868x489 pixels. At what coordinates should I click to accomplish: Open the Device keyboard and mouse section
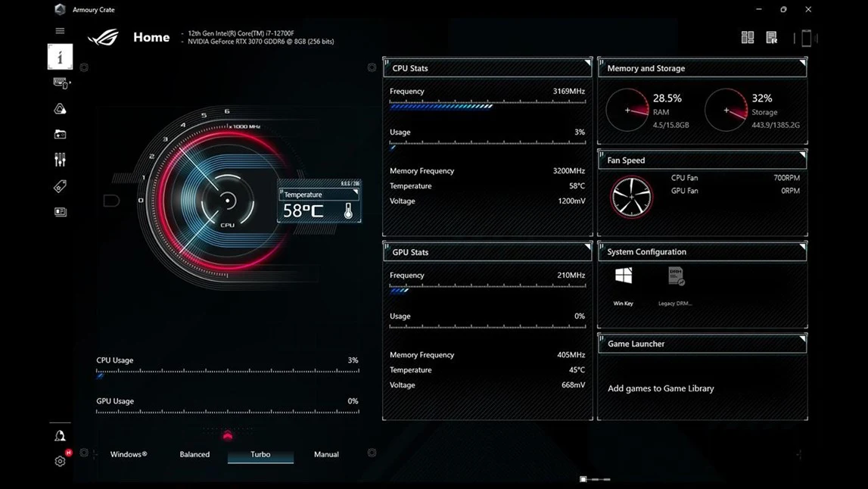61,83
